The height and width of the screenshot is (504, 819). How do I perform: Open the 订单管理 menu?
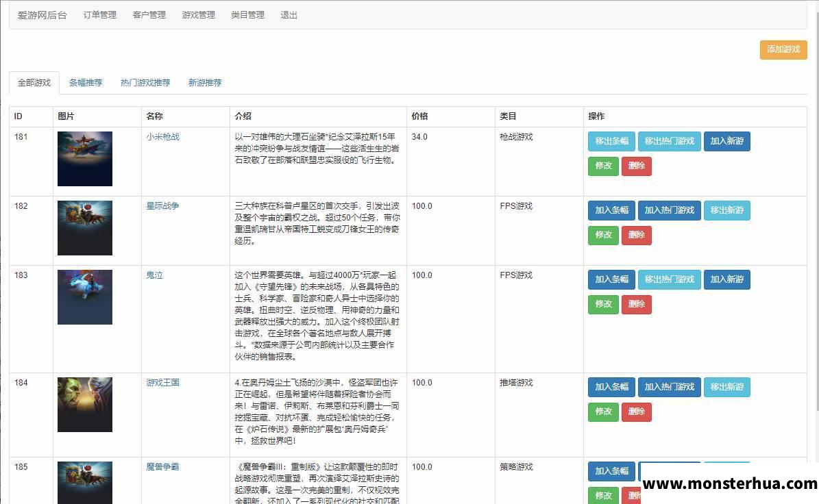coord(100,15)
